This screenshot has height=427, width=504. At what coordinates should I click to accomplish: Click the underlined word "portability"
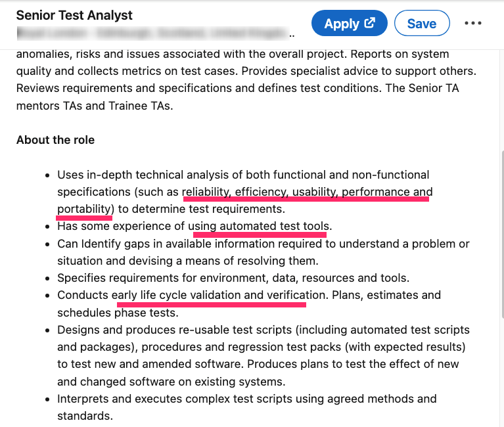coord(85,209)
